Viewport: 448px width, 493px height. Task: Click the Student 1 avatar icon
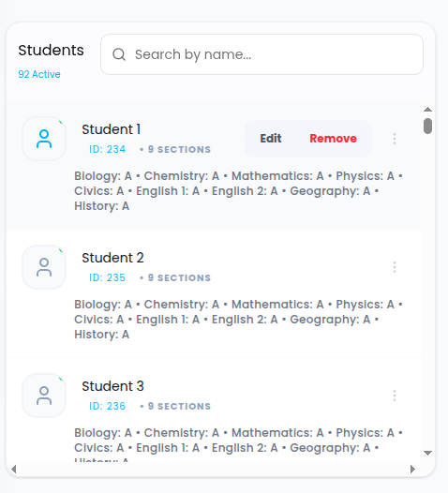tap(44, 139)
